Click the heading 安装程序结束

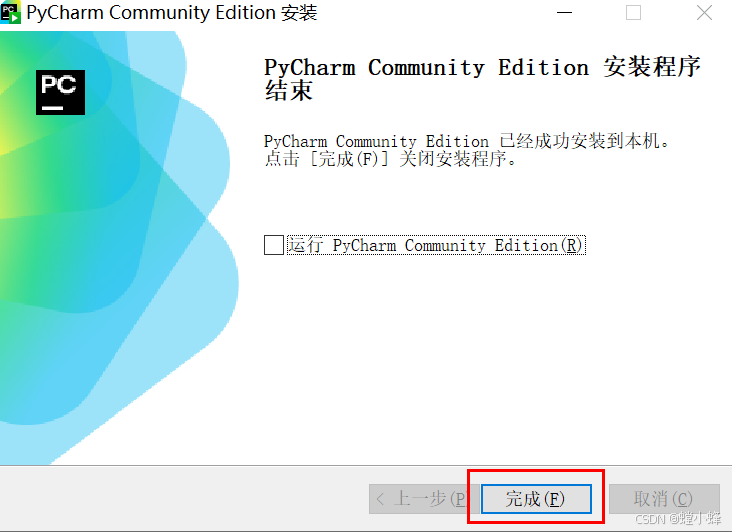coord(483,78)
